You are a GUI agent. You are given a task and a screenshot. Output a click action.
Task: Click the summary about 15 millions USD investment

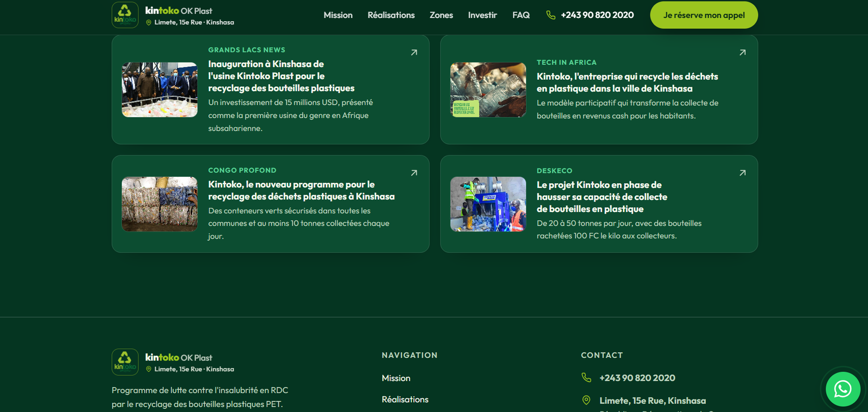coord(291,115)
